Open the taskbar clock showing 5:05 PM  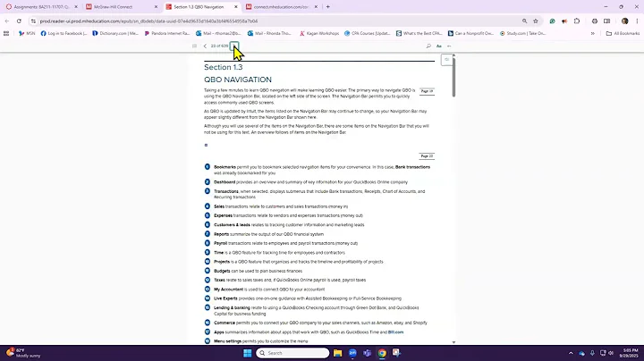tap(630, 353)
